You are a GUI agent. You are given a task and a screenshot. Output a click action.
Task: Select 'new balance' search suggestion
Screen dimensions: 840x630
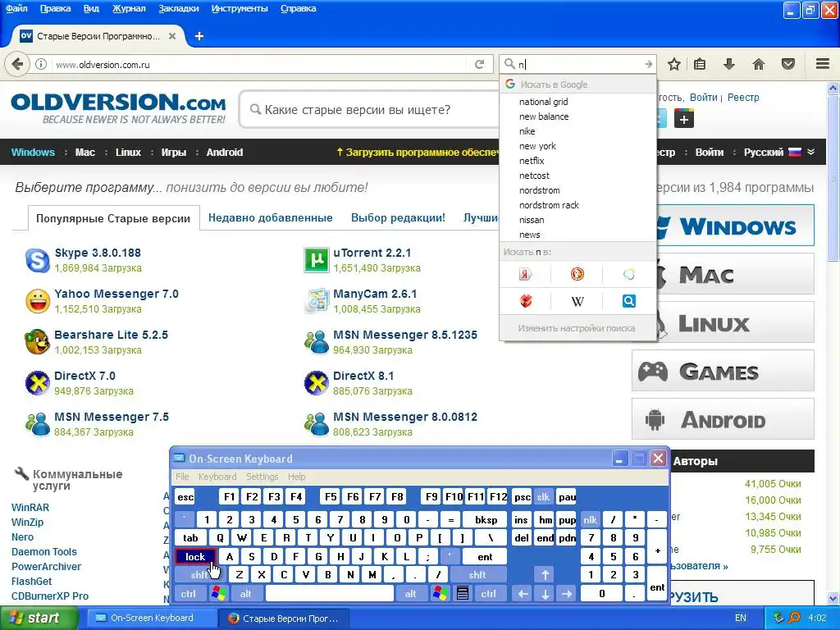click(577, 116)
